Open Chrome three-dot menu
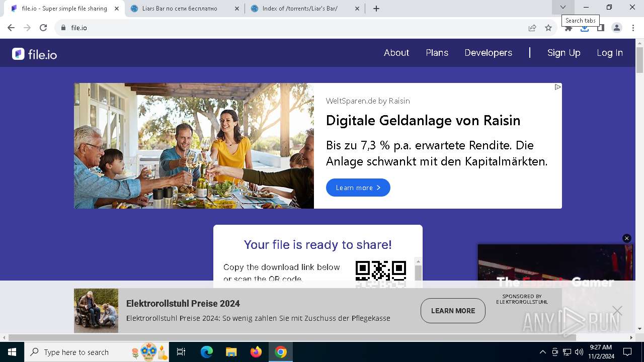644x362 pixels. (x=633, y=28)
